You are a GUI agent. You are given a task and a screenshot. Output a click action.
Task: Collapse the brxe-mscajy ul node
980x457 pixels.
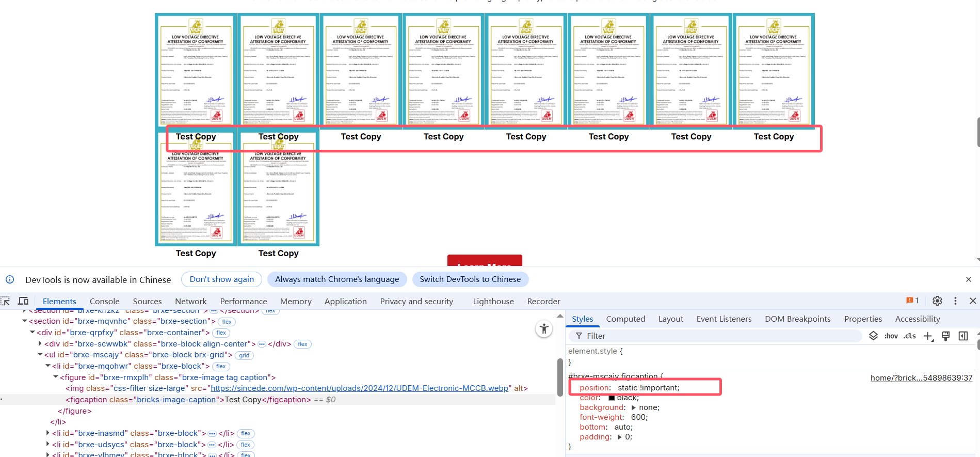tap(40, 355)
